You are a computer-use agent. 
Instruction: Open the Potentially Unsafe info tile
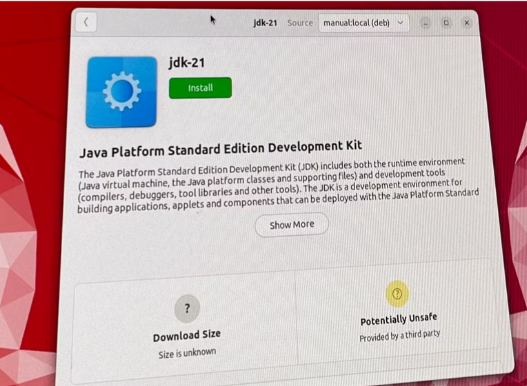point(398,311)
